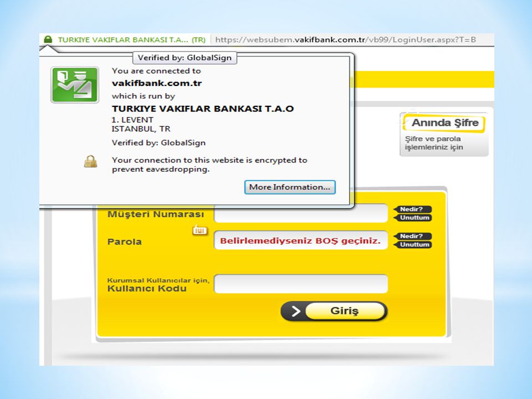This screenshot has height=399, width=532.
Task: Select the bold 'vakifbank.com.tr' domain text
Action: [157, 83]
